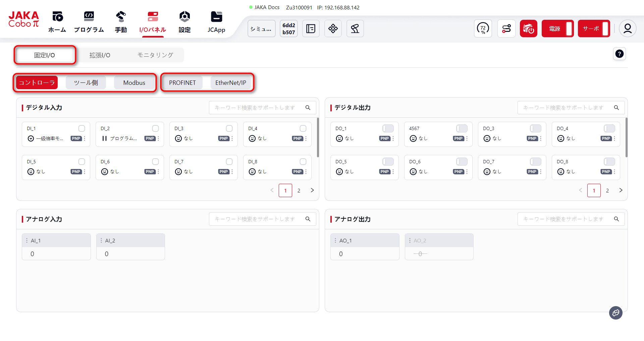Open the user account profile icon

[x=627, y=29]
